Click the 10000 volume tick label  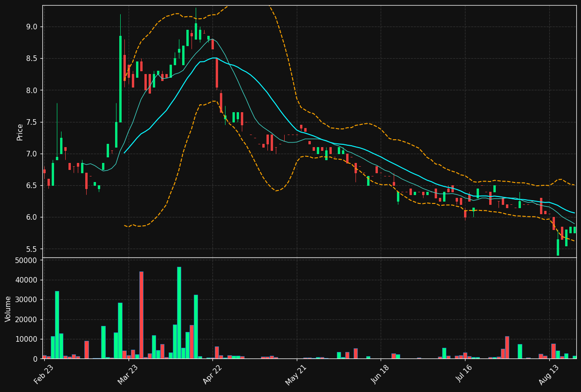click(x=27, y=339)
